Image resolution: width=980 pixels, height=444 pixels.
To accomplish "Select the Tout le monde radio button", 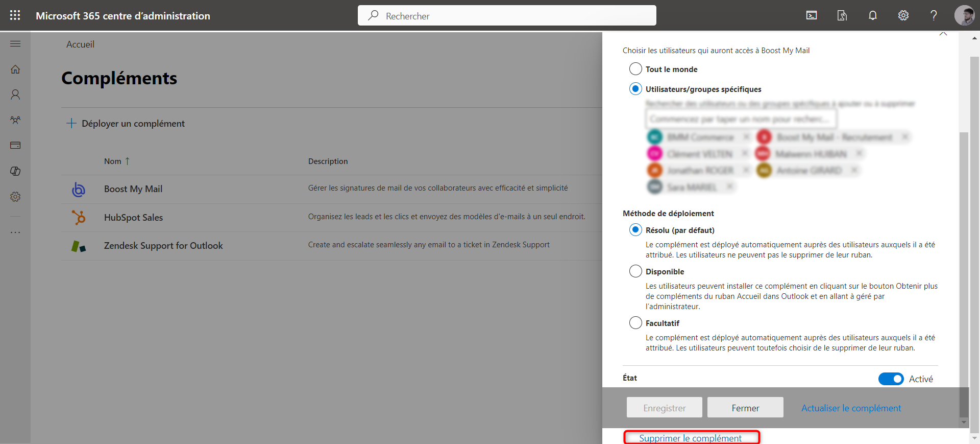I will point(635,69).
